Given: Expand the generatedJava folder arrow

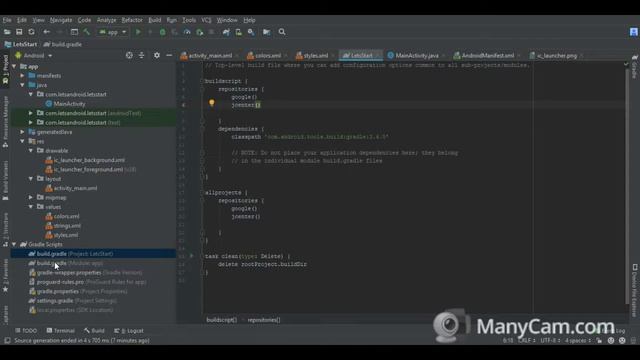Looking at the screenshot, I should 22,132.
